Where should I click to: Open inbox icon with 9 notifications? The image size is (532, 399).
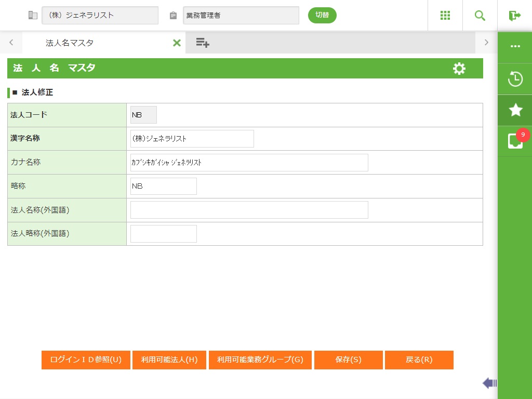(515, 140)
